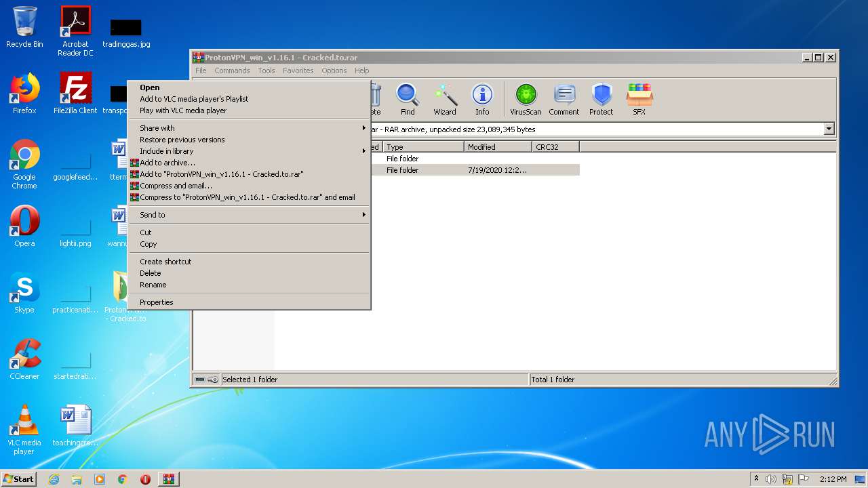
Task: Select the googlefeed desktop file
Action: [x=75, y=165]
